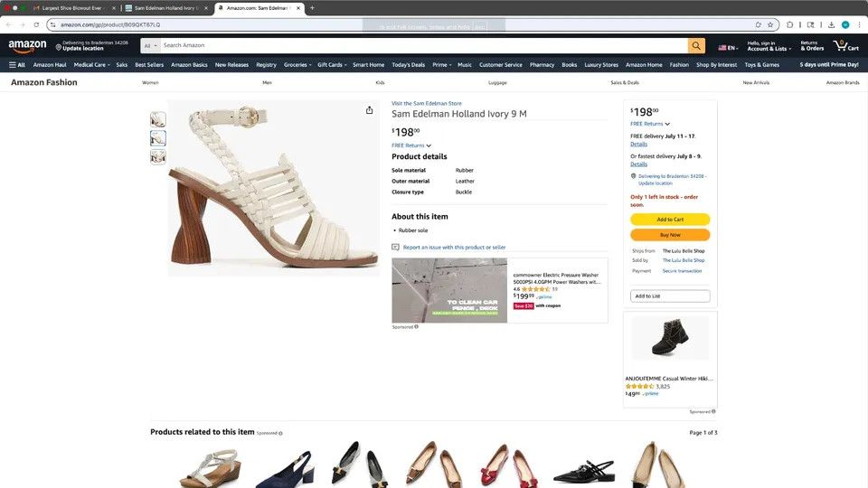Close the Amazon.com Sam Edelman tab
868x488 pixels.
(298, 8)
